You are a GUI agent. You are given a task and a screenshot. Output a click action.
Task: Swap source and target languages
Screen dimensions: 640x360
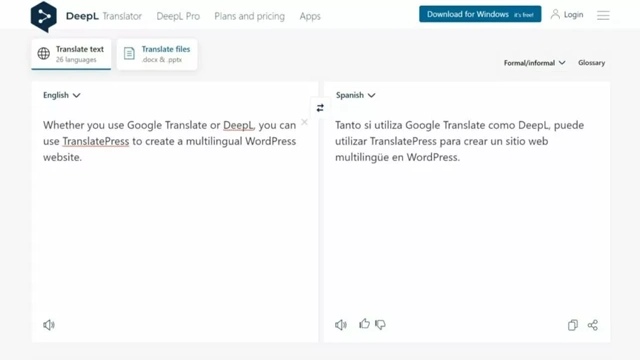320,108
